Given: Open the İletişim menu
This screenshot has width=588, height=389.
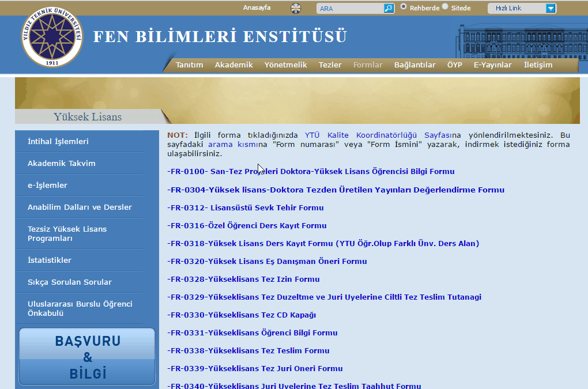Looking at the screenshot, I should 537,65.
